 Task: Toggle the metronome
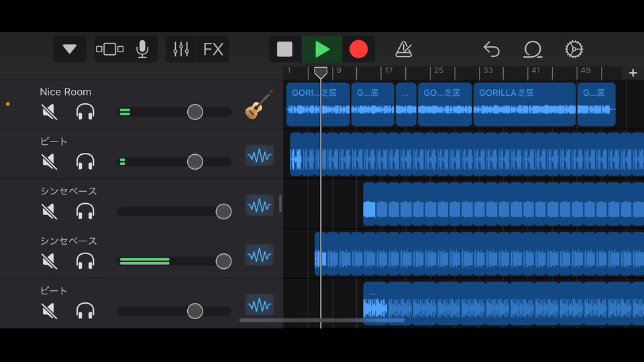click(404, 50)
